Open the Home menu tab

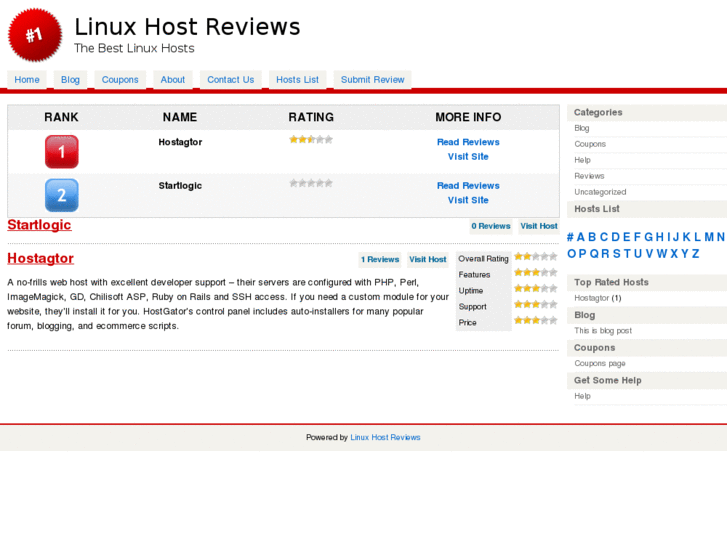(x=27, y=79)
